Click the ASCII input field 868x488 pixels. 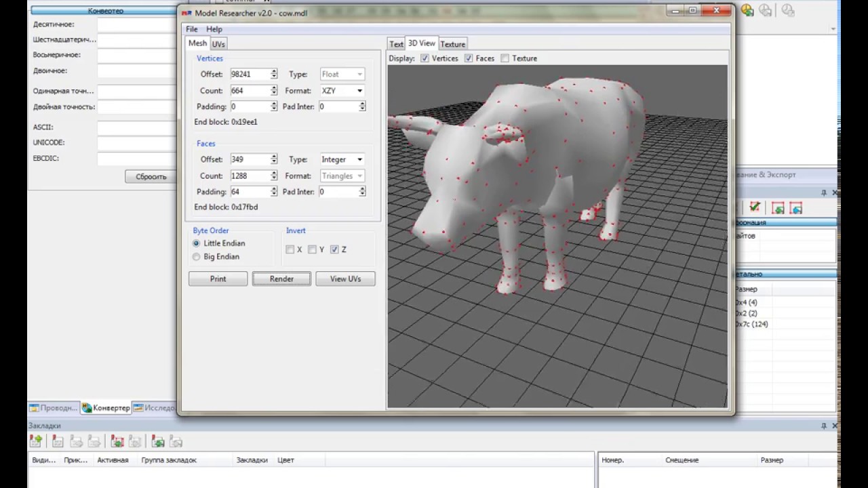click(x=136, y=127)
